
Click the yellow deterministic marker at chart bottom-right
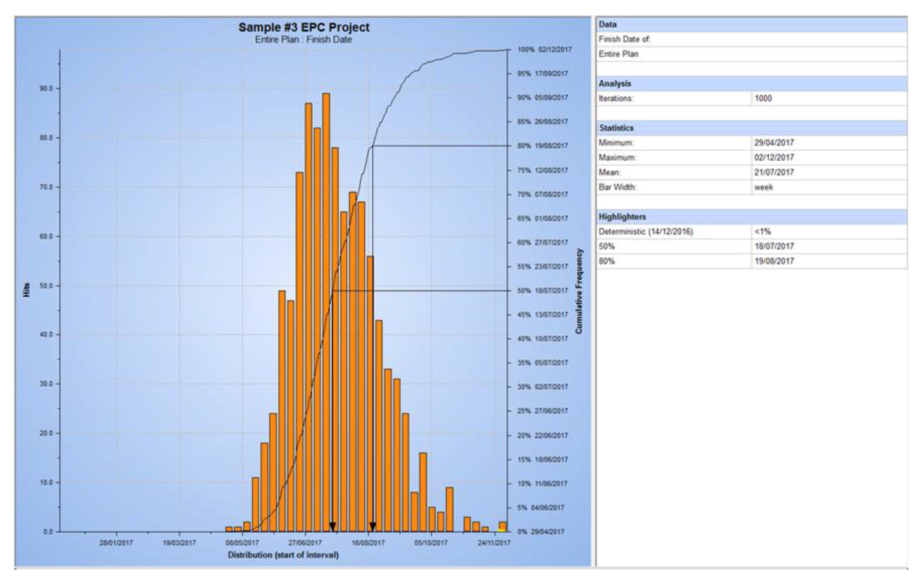(501, 530)
